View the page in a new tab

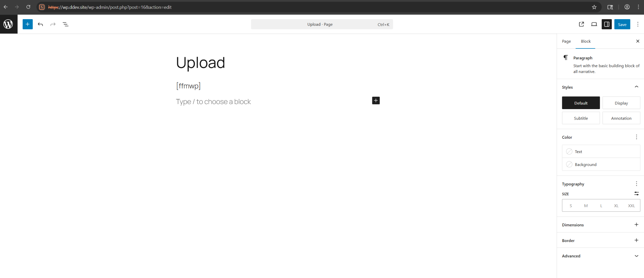(581, 24)
